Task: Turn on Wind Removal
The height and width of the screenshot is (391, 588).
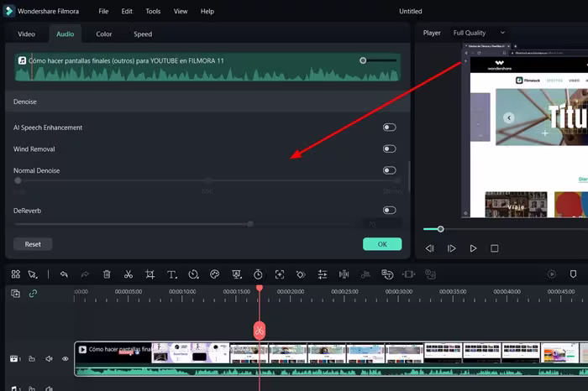Action: pos(389,149)
